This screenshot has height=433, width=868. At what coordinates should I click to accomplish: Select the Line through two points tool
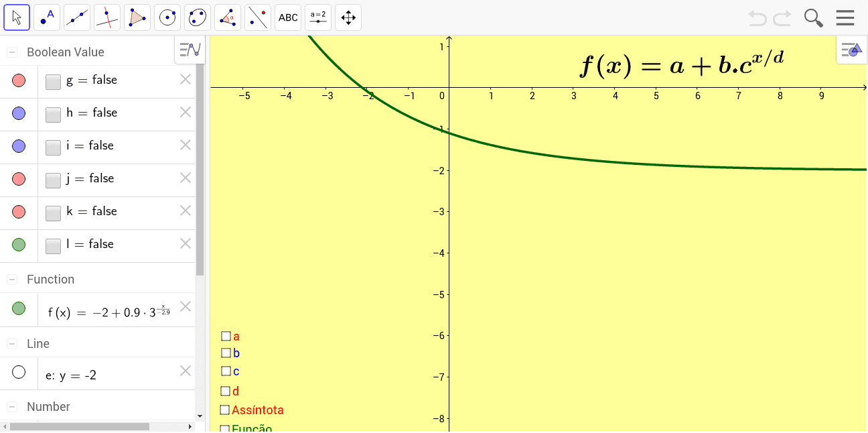click(x=77, y=18)
